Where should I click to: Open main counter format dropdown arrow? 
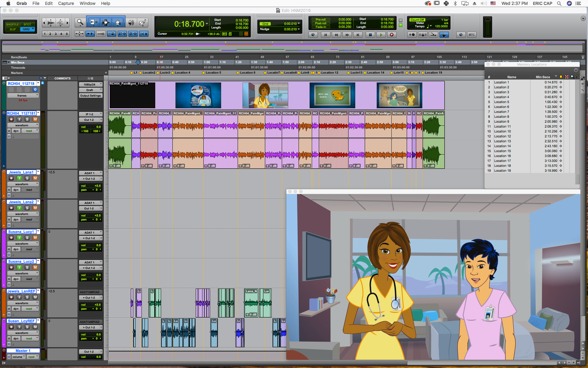(207, 24)
